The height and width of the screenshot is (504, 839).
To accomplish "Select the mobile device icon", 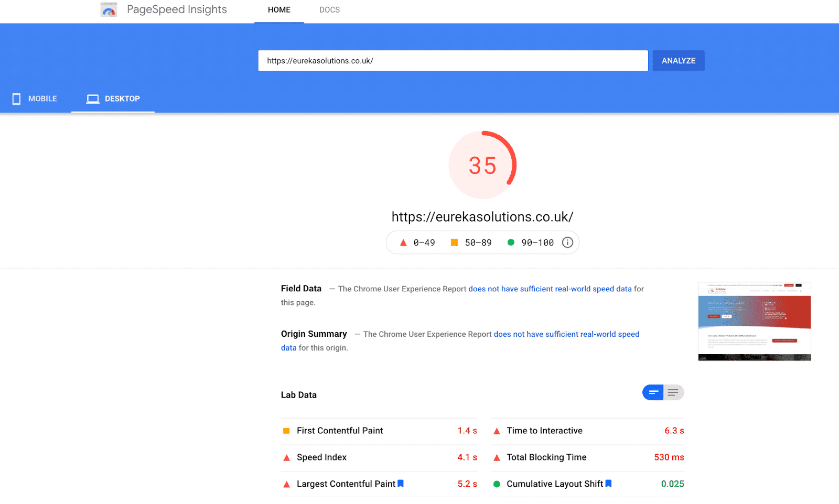I will 16,98.
